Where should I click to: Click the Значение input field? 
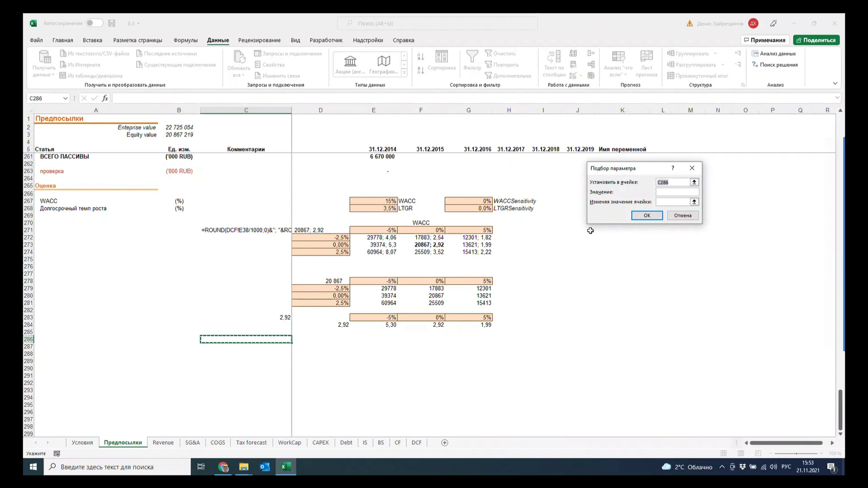(677, 192)
